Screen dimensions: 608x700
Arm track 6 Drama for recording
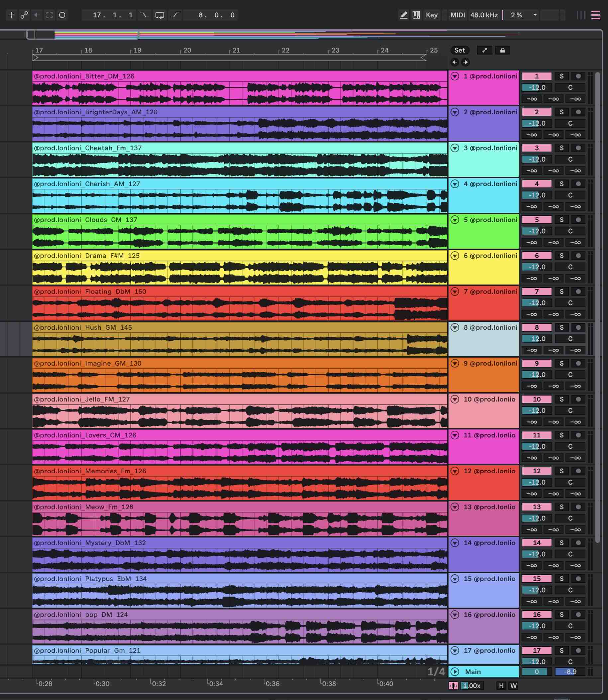pos(578,256)
